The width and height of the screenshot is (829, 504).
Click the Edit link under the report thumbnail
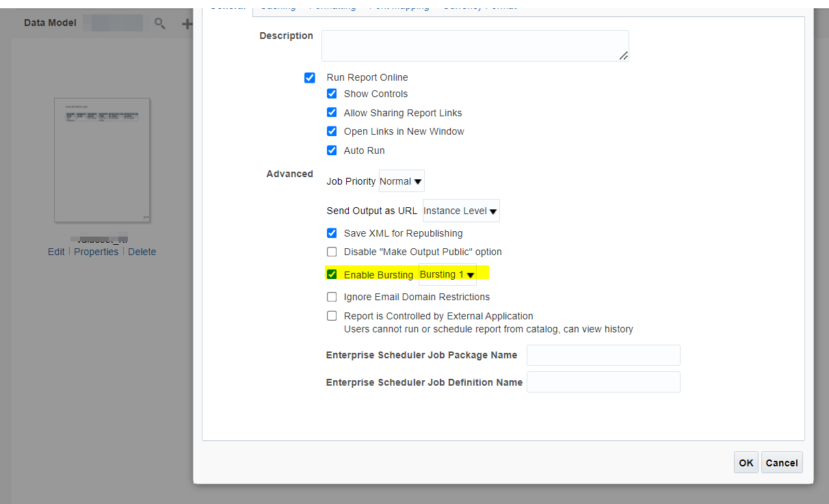(x=56, y=252)
